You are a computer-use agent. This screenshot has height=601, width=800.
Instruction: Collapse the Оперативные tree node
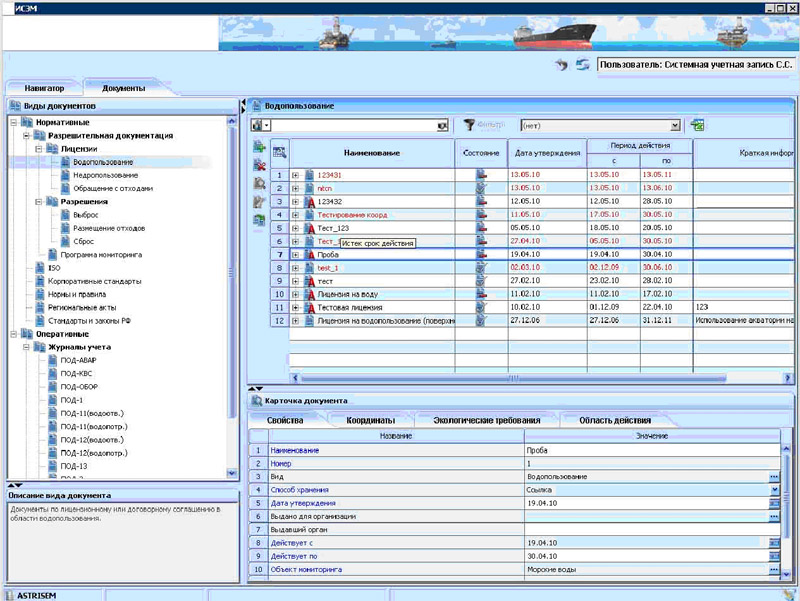tap(14, 334)
